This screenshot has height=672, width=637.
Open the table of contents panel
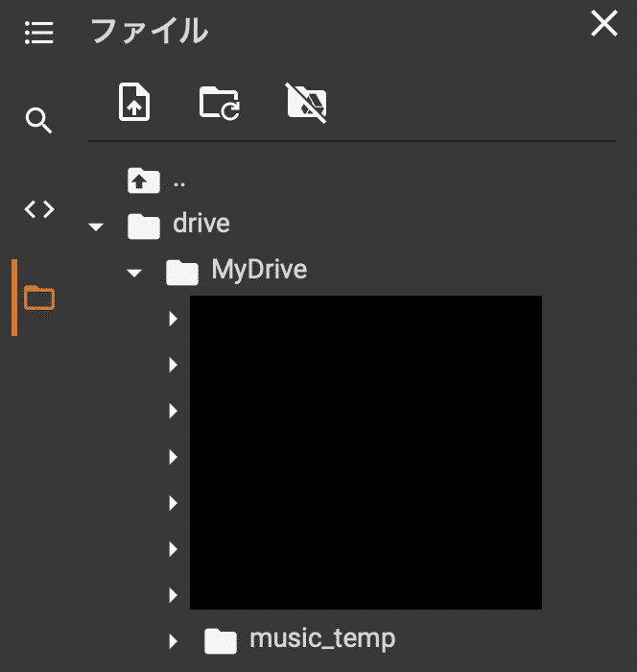click(38, 34)
